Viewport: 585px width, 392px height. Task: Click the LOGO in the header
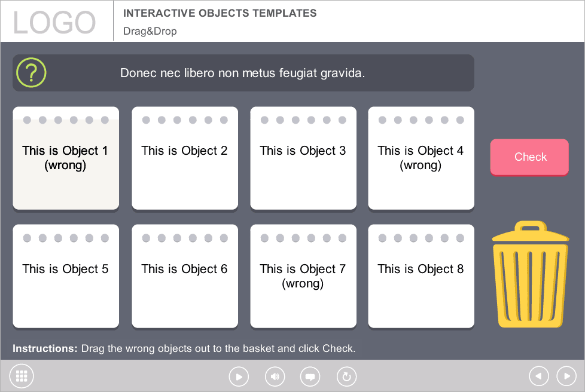point(54,22)
